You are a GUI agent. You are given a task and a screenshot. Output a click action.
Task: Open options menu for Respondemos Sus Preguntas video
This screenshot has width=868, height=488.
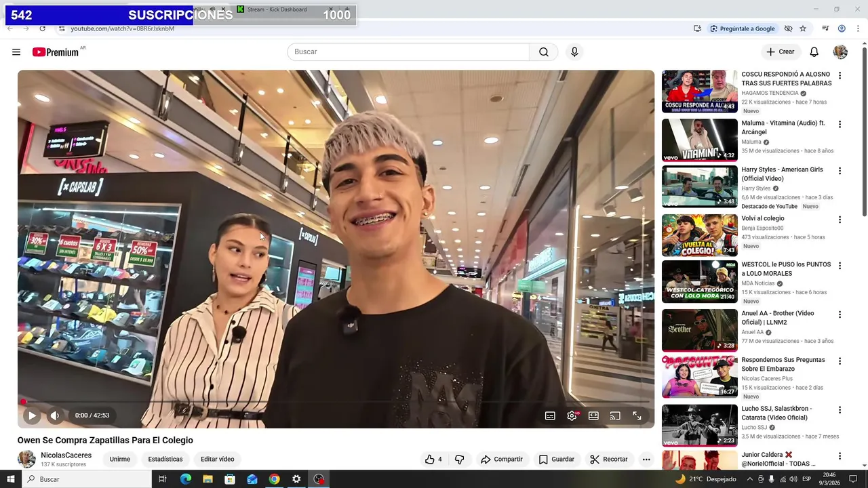(x=840, y=361)
